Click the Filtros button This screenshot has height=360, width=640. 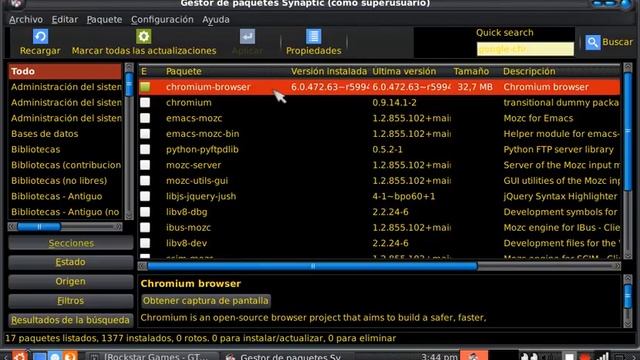coord(71,301)
